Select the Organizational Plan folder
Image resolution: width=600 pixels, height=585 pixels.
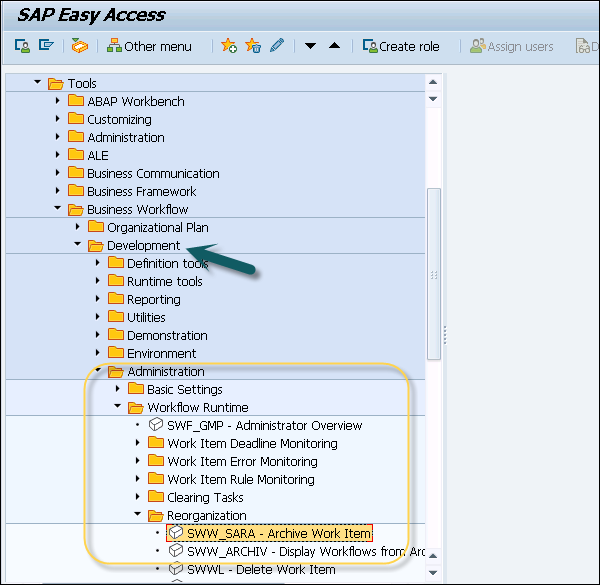point(157,227)
